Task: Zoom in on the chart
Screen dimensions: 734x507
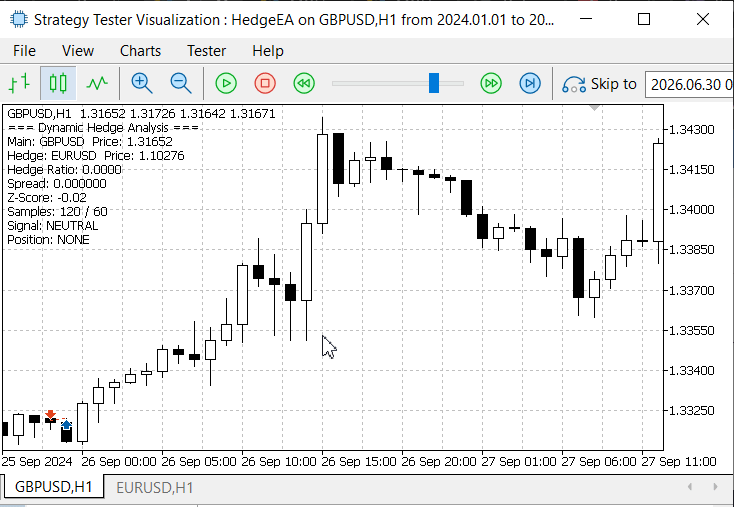Action: coord(142,83)
